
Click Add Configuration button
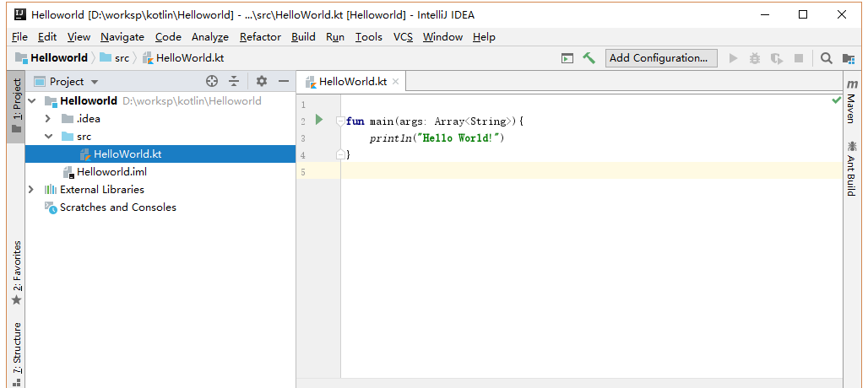(x=661, y=58)
